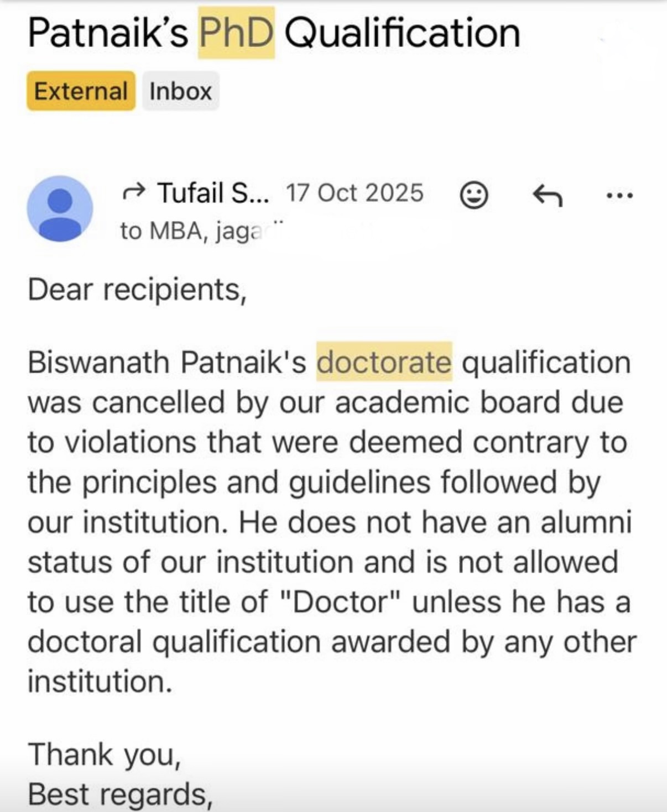Click the reply curved-arrow icon
667x812 pixels.
548,194
